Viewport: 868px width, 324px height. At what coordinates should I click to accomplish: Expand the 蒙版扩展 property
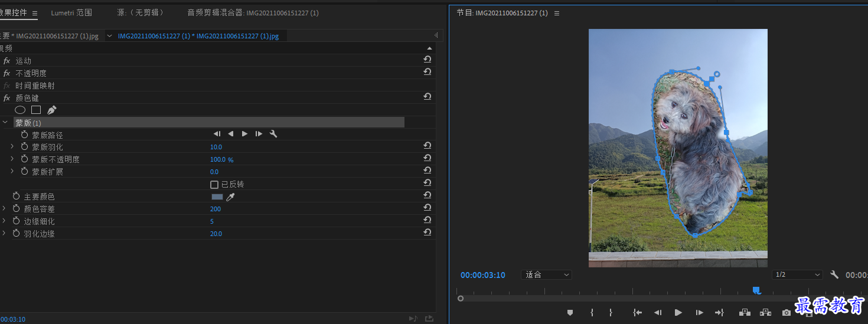pos(12,171)
